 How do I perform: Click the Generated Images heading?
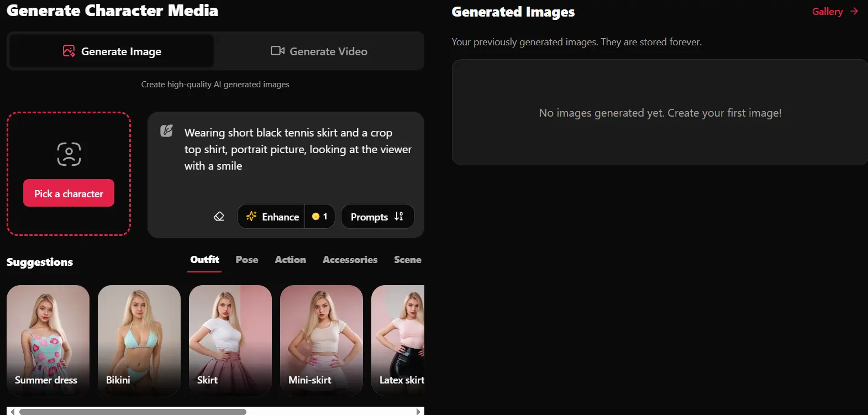tap(513, 12)
